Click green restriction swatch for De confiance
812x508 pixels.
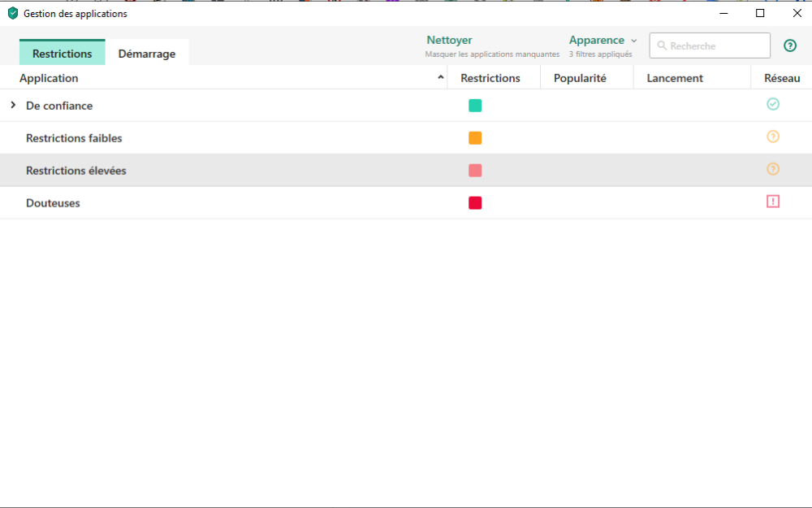click(475, 106)
